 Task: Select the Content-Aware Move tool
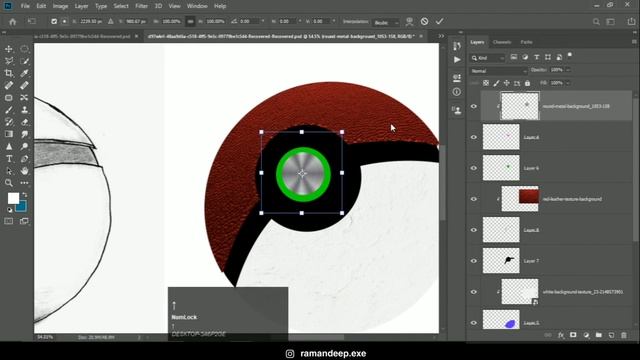pyautogui.click(x=24, y=98)
